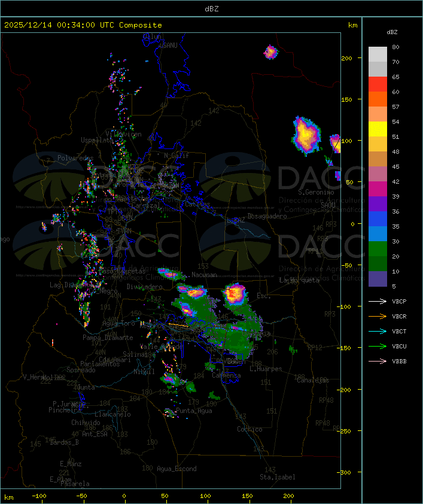Viewport: 423px width, 504px height.
Task: Click the VBCT legend label
Action: coord(399,331)
